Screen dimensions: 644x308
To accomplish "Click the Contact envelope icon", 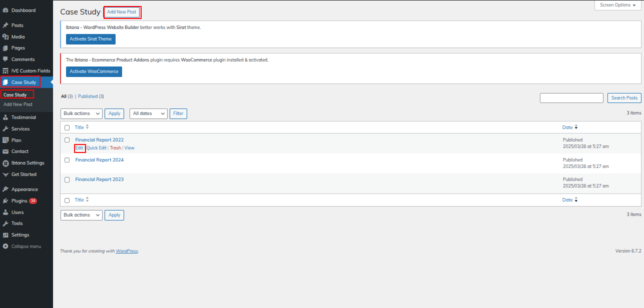I will 6,151.
